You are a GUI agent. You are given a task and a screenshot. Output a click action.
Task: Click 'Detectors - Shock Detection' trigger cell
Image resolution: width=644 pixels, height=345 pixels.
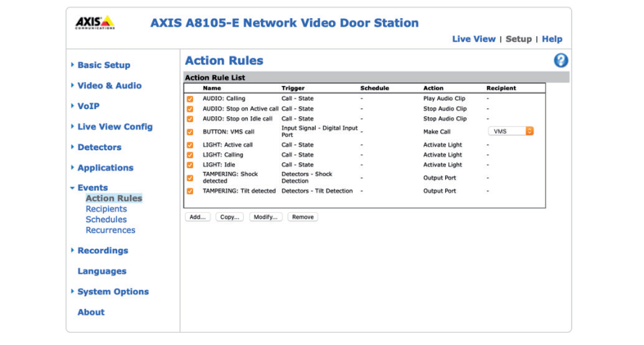306,178
